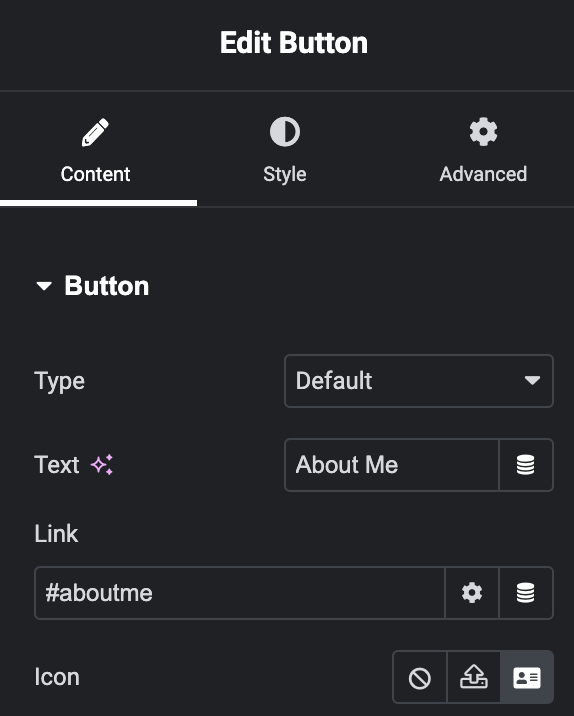The width and height of the screenshot is (574, 716).
Task: Open dynamic tags for Link field
Action: click(x=526, y=593)
